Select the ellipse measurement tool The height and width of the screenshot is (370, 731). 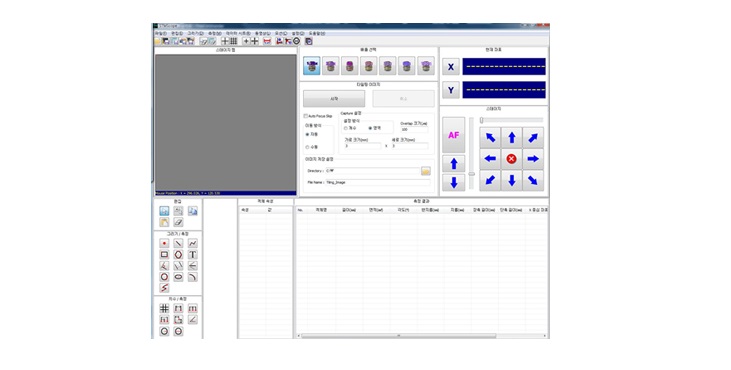pyautogui.click(x=178, y=277)
